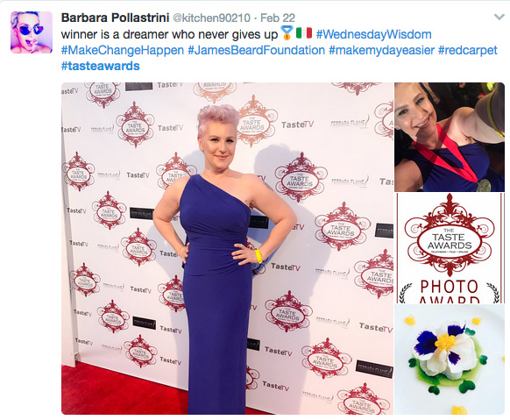This screenshot has width=510, height=420.
Task: Open the flower-garnished dish photo
Action: click(x=450, y=359)
